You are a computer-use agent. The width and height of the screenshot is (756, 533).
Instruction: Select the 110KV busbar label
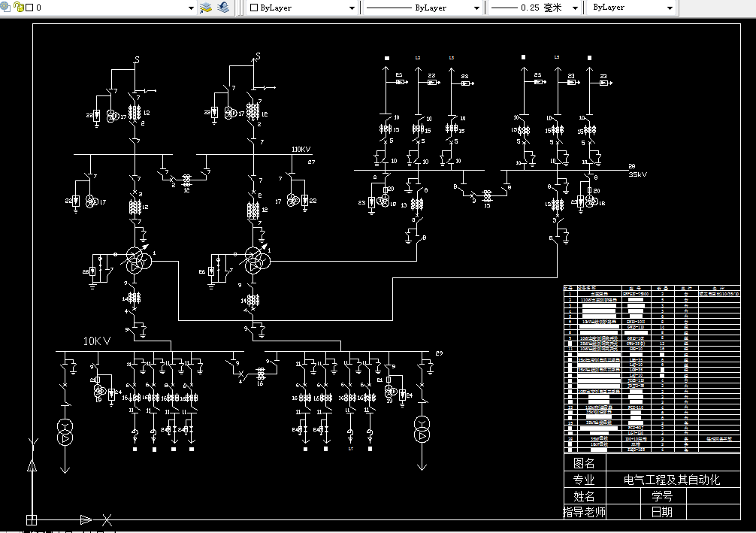pyautogui.click(x=301, y=150)
